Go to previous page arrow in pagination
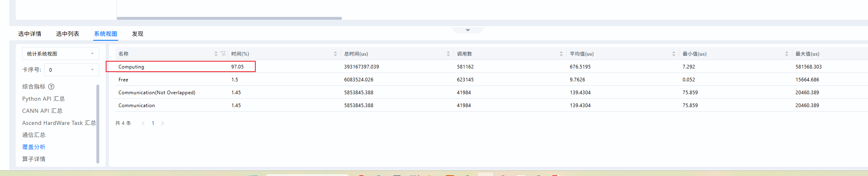Screen dimensions: 868x176 (x=143, y=123)
